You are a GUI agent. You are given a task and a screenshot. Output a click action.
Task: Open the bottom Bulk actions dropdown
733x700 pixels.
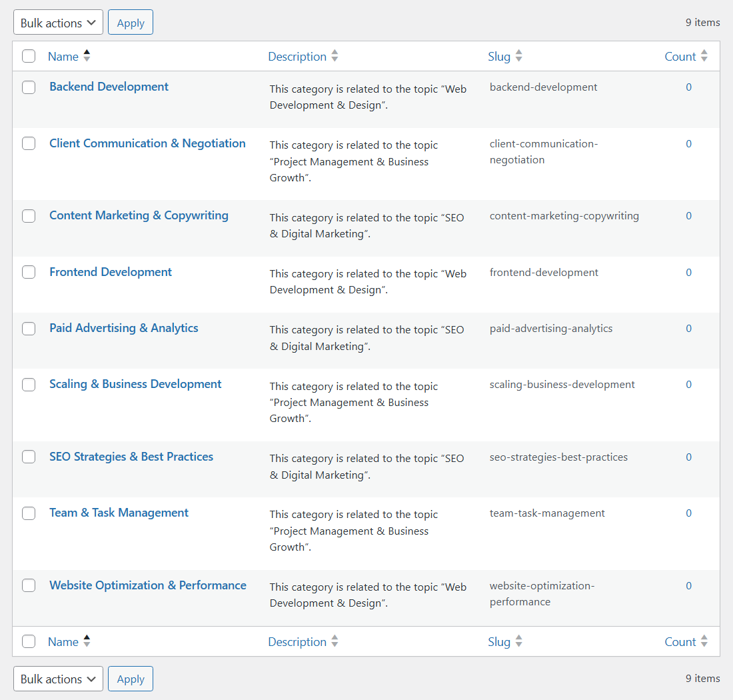(x=58, y=679)
